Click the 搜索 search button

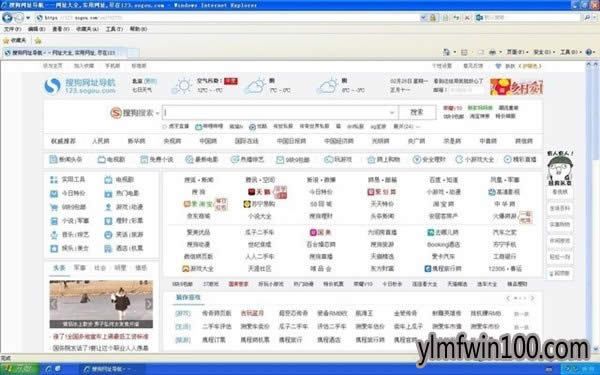point(417,112)
